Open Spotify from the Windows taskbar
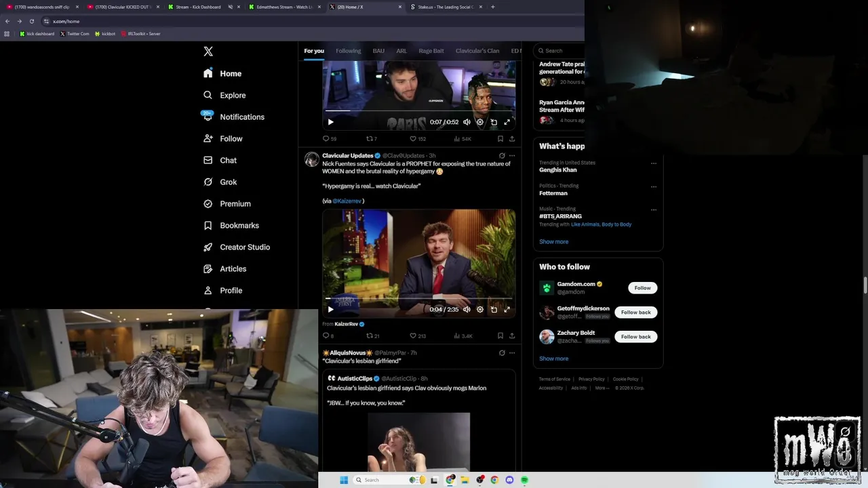The image size is (868, 488). (x=524, y=480)
